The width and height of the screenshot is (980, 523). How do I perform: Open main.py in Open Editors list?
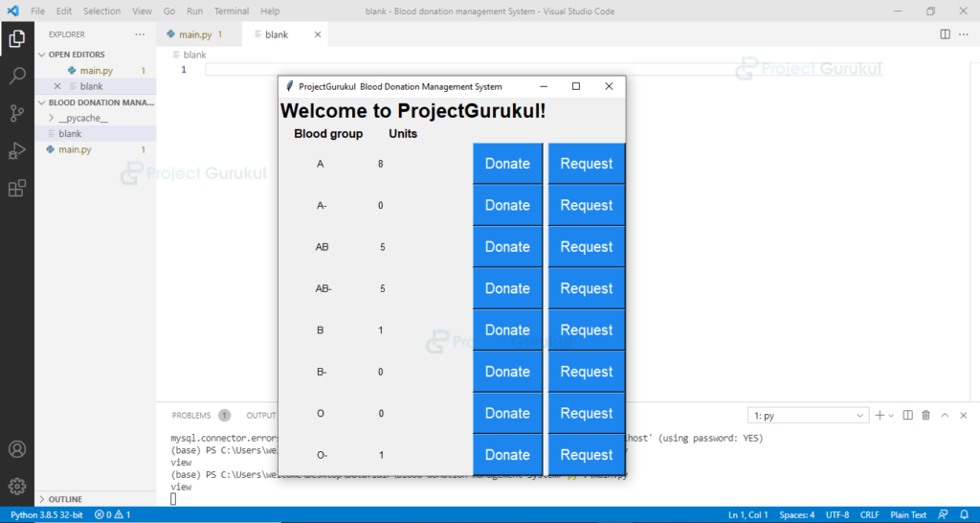[x=95, y=71]
